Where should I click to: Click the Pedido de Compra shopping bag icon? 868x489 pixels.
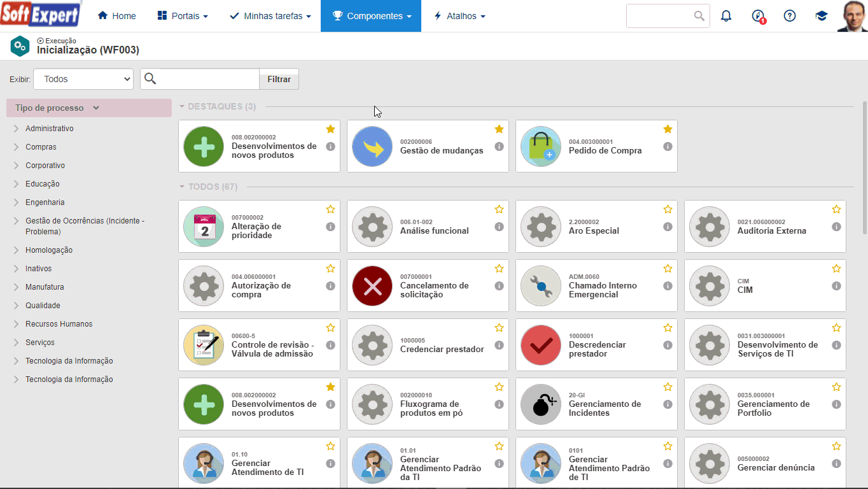[541, 146]
